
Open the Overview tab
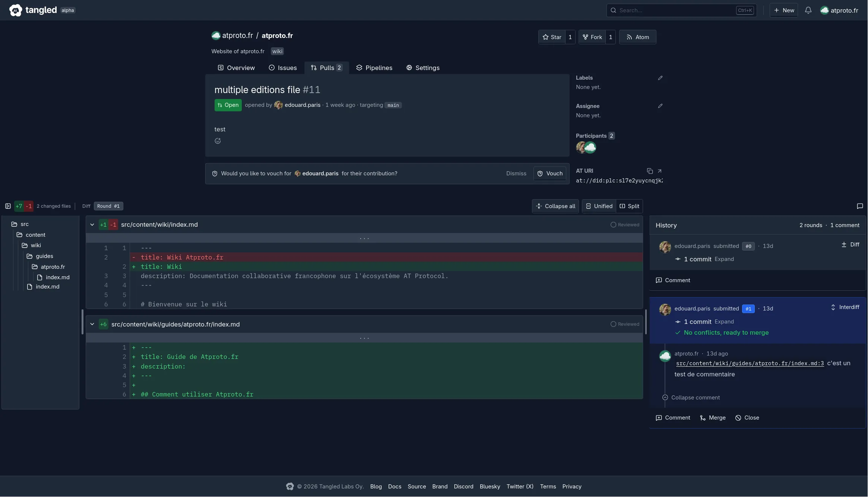point(236,68)
